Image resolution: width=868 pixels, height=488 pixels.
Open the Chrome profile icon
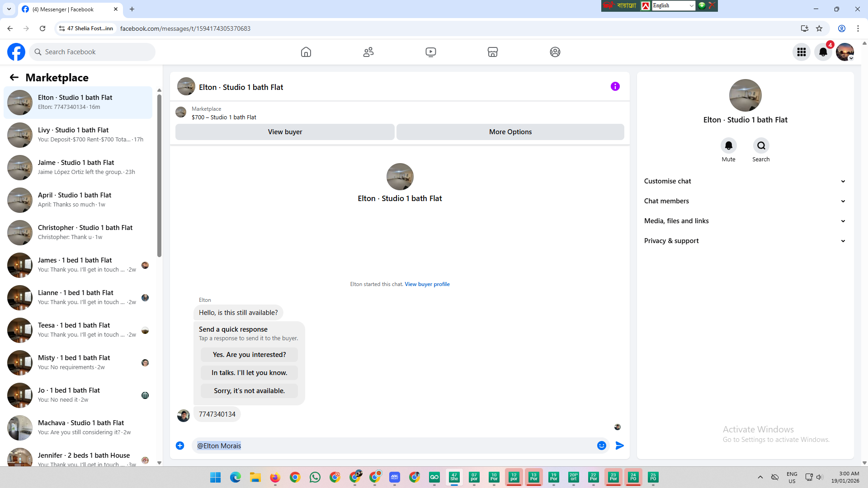tap(842, 28)
